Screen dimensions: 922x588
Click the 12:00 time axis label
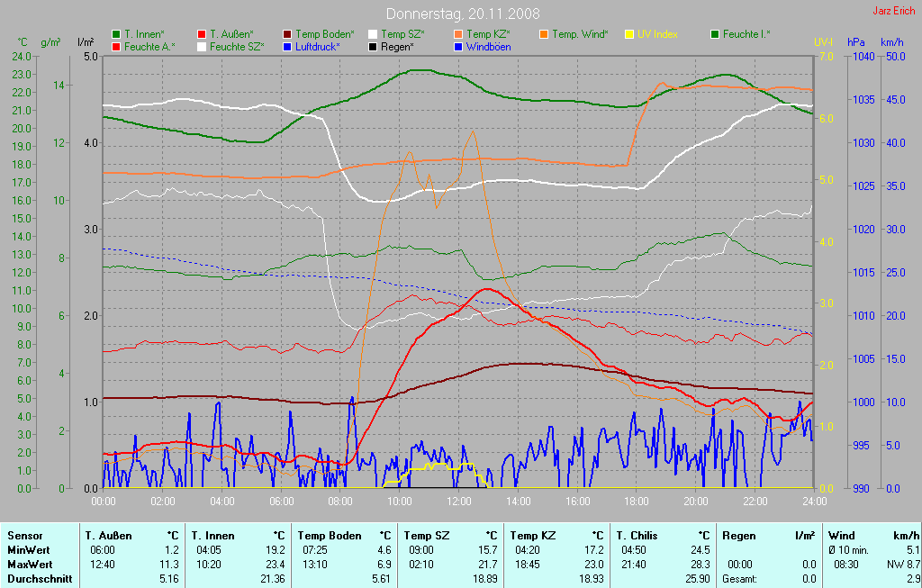(459, 502)
